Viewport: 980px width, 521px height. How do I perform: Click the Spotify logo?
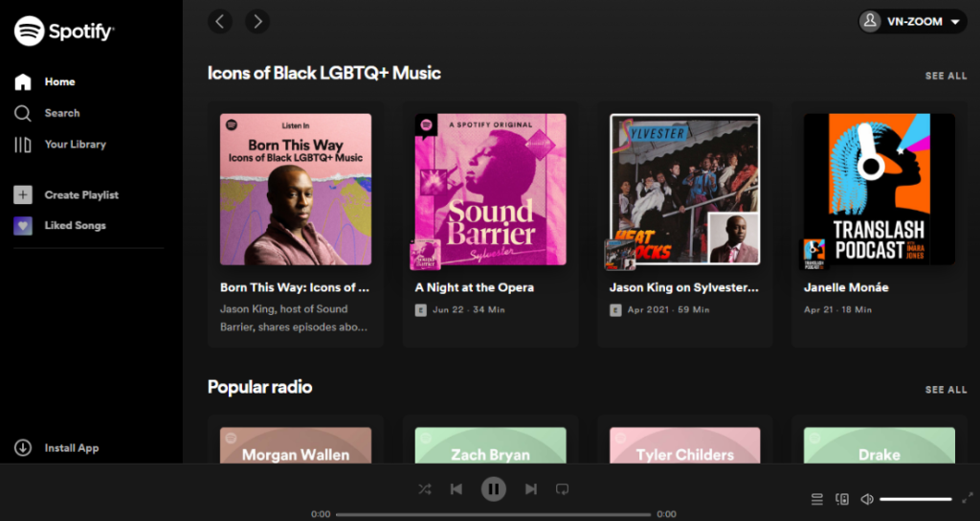tap(64, 32)
